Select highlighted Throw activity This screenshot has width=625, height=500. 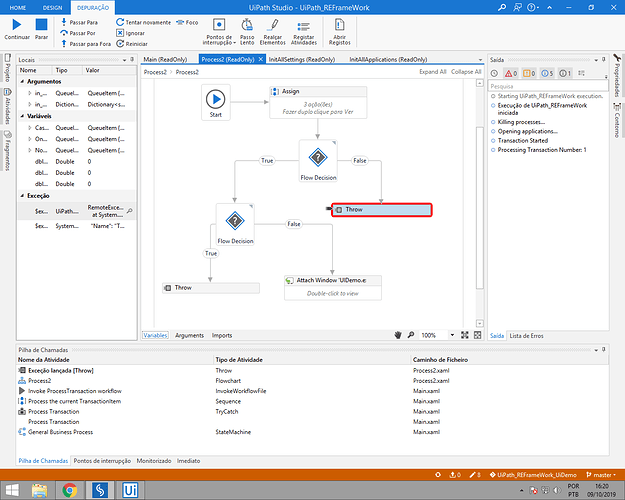tap(381, 210)
